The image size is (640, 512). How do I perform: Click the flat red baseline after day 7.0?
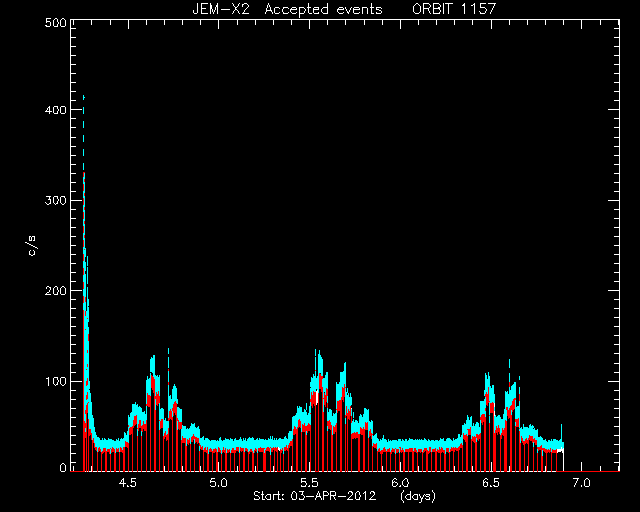coord(592,471)
